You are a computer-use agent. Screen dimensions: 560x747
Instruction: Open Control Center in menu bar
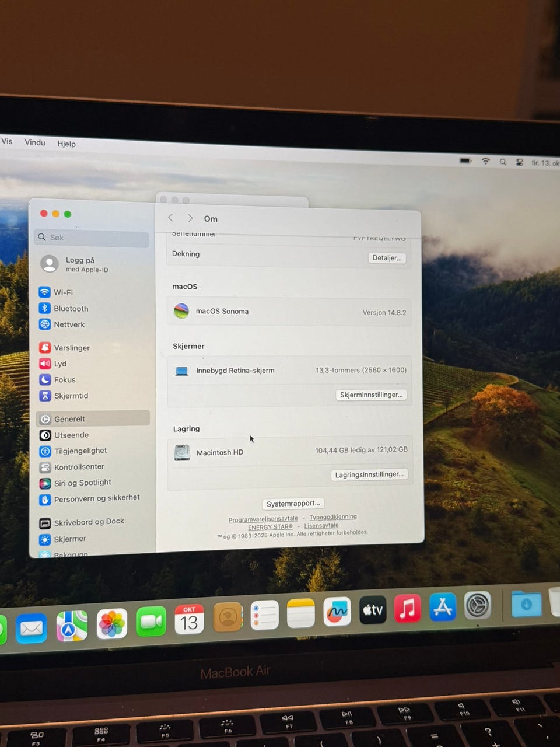click(519, 163)
